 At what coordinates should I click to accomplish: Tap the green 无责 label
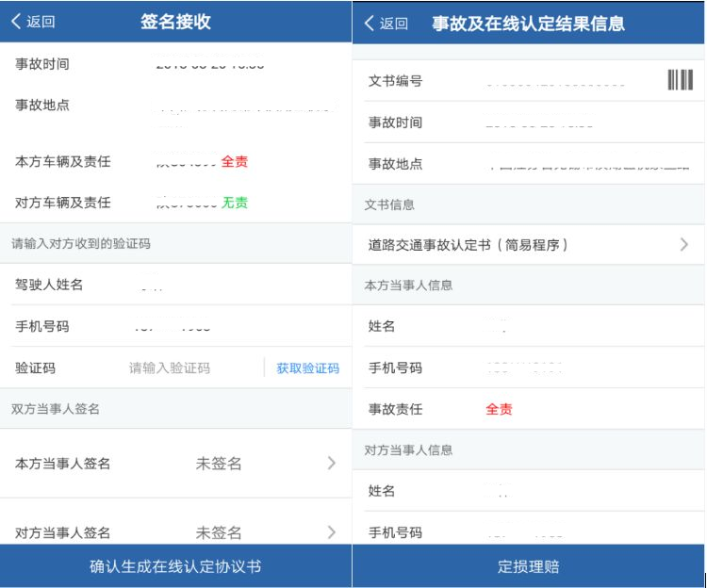[235, 203]
